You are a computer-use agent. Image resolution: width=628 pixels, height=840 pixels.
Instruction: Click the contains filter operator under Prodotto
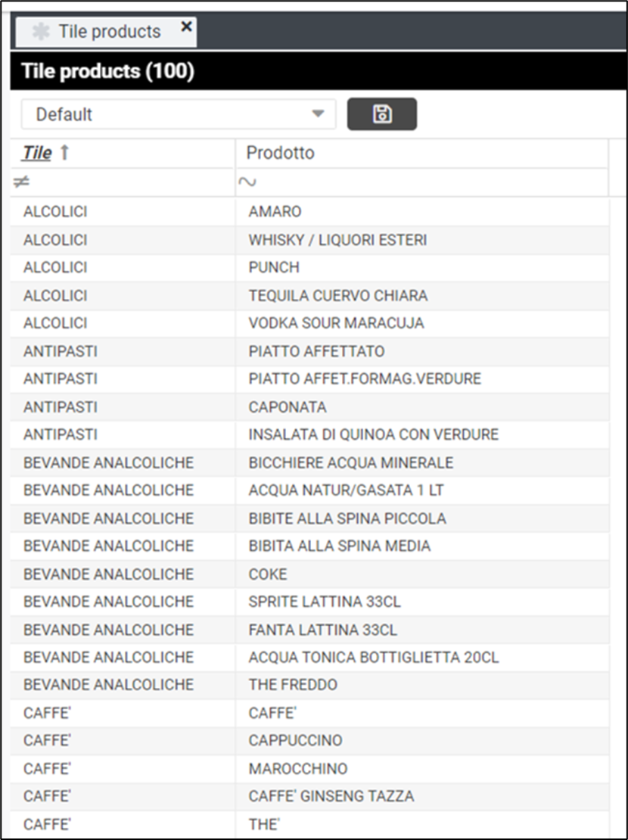click(x=247, y=182)
